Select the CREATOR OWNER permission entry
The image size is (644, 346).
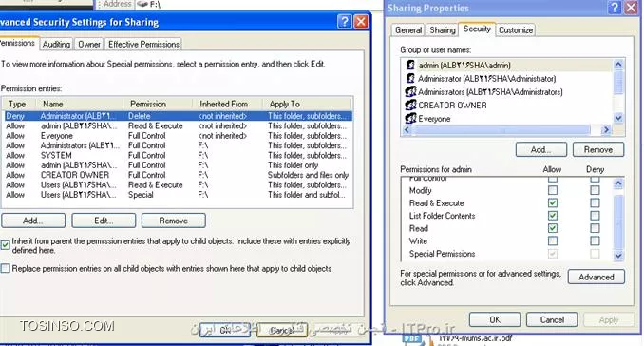click(178, 175)
